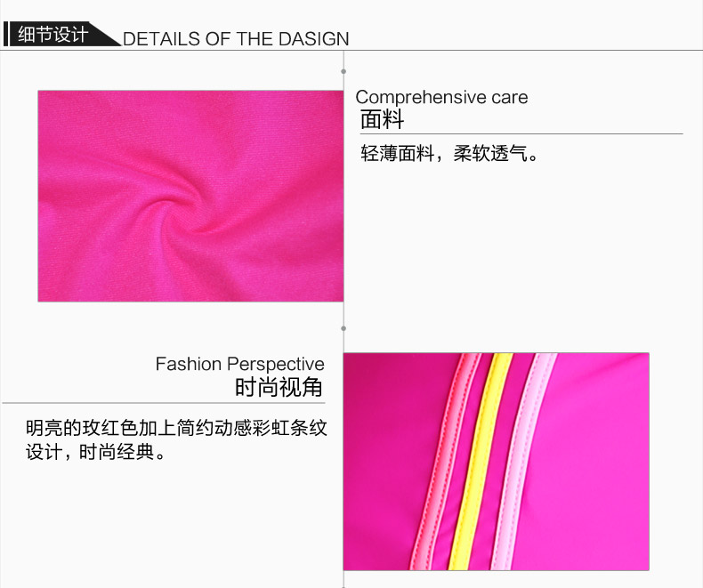Click the salmon pink stitched stripe
The image size is (703, 588).
444,462
